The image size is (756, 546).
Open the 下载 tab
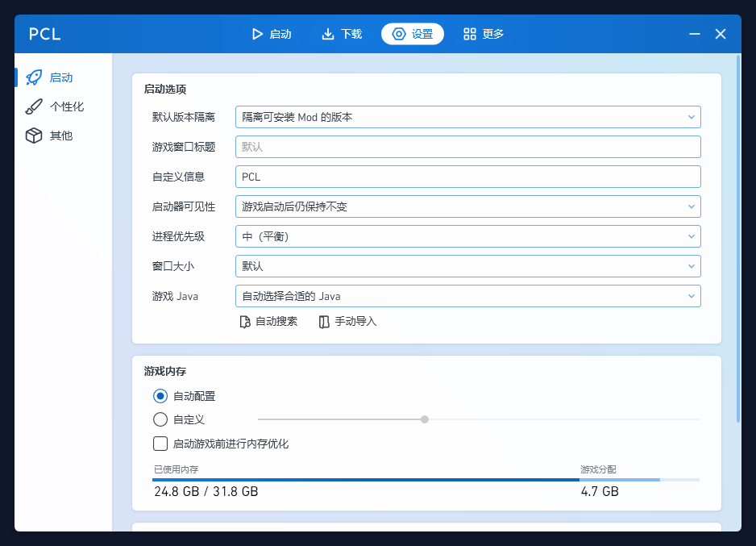pyautogui.click(x=342, y=34)
